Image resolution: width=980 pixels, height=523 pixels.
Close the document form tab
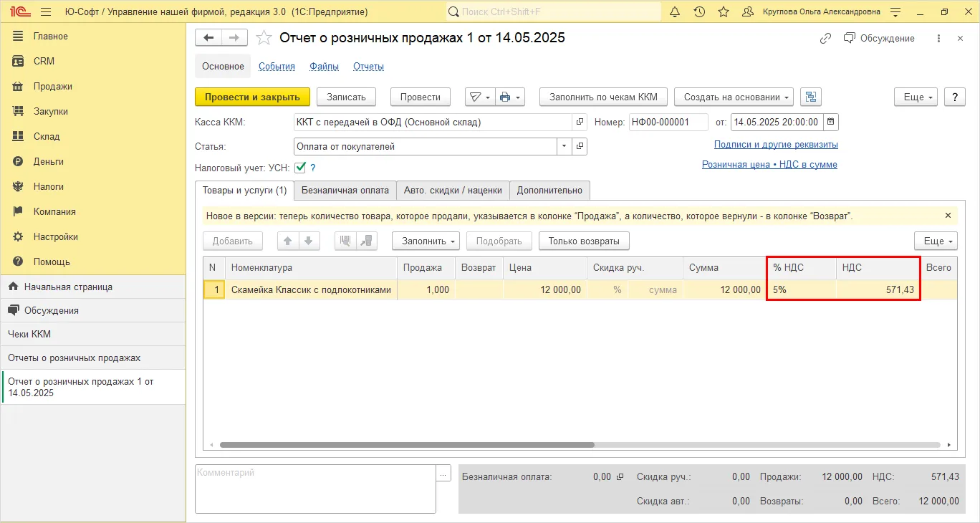[x=961, y=38]
